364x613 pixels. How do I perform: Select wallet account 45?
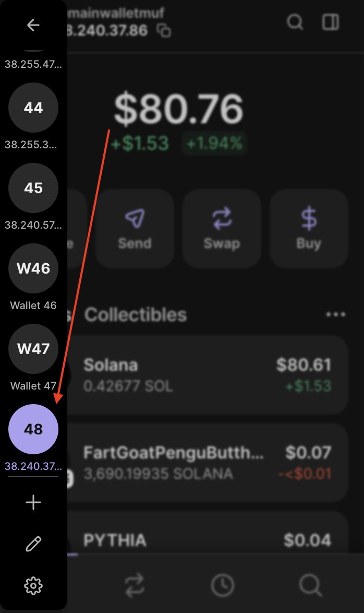point(33,188)
